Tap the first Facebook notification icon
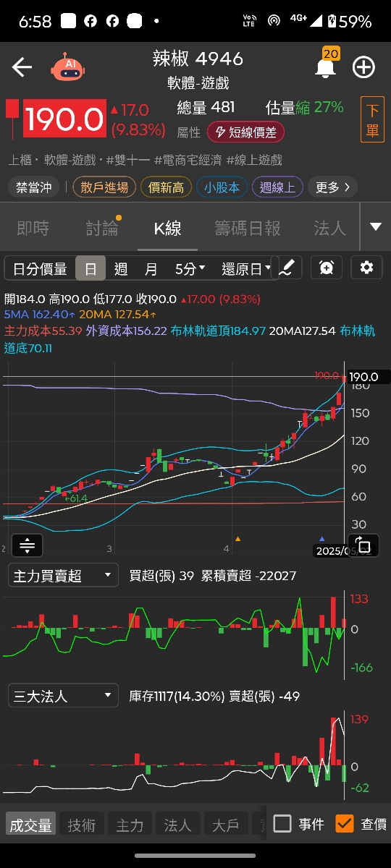Image resolution: width=391 pixels, height=868 pixels. [x=90, y=21]
